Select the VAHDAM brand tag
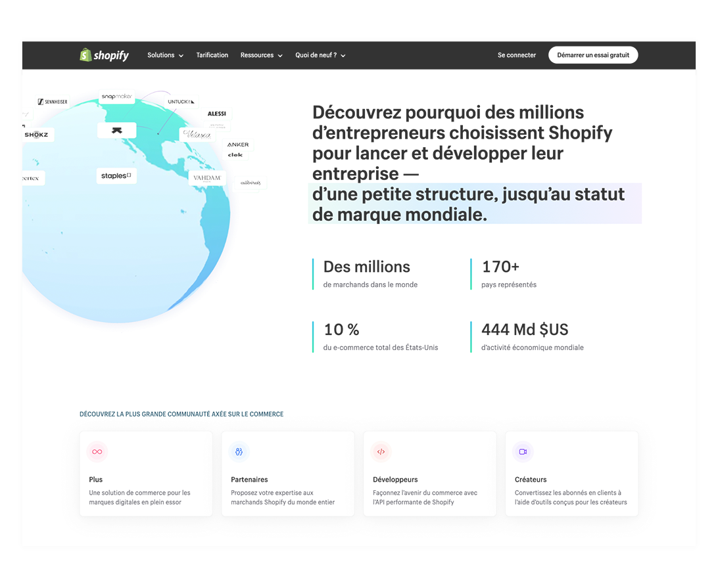The image size is (718, 588). pyautogui.click(x=207, y=178)
